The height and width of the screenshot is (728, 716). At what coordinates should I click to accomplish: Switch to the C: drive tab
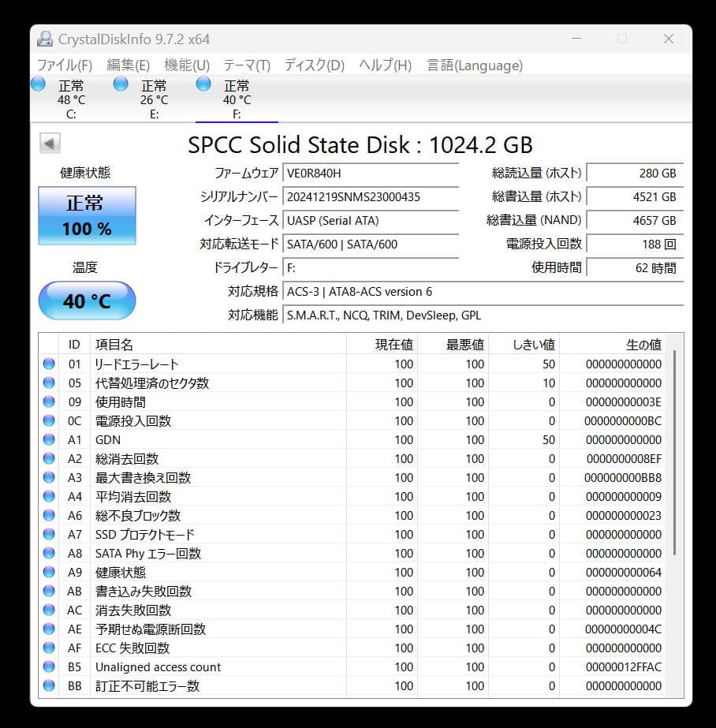(x=71, y=99)
